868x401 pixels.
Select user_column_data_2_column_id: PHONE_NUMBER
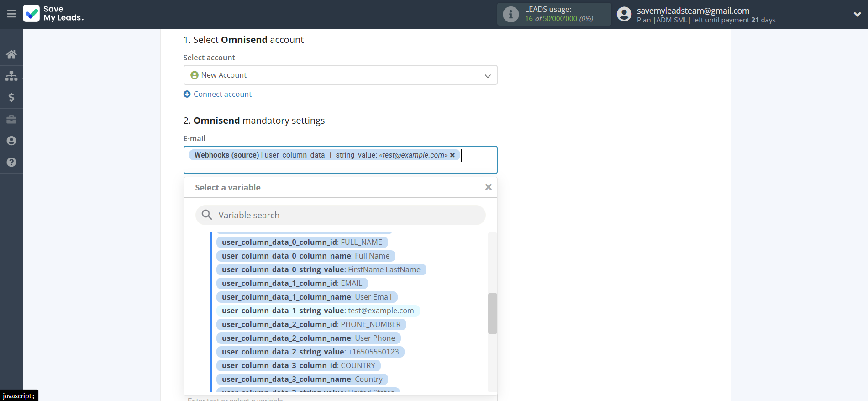click(x=311, y=324)
